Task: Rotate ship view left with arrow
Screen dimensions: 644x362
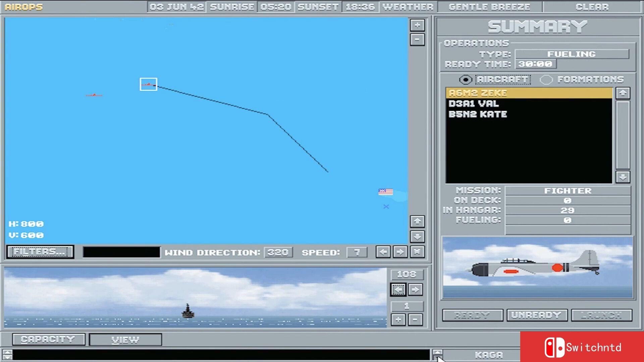Action: [x=398, y=290]
